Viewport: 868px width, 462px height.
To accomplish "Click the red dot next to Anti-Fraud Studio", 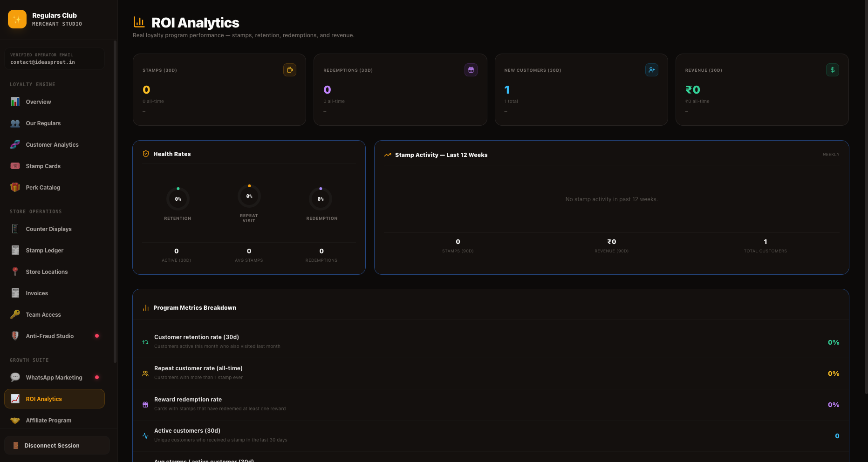I will (97, 336).
